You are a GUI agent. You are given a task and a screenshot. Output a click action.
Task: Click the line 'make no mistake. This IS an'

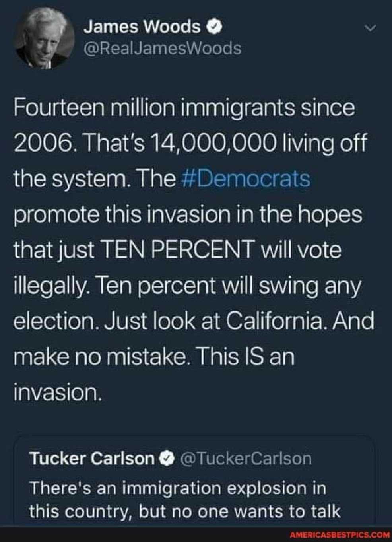point(154,356)
